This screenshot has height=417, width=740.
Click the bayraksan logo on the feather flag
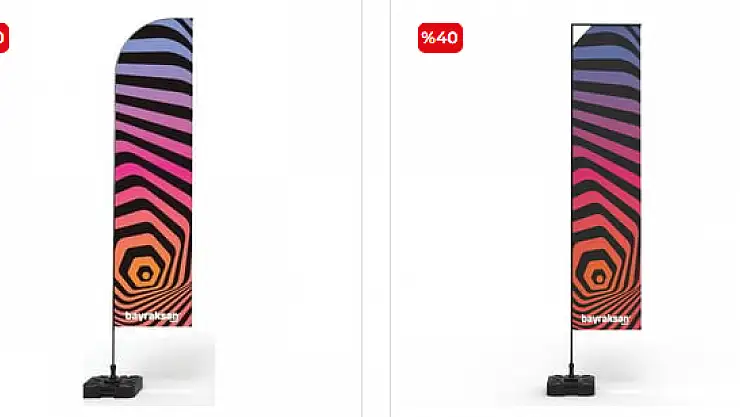click(x=152, y=316)
